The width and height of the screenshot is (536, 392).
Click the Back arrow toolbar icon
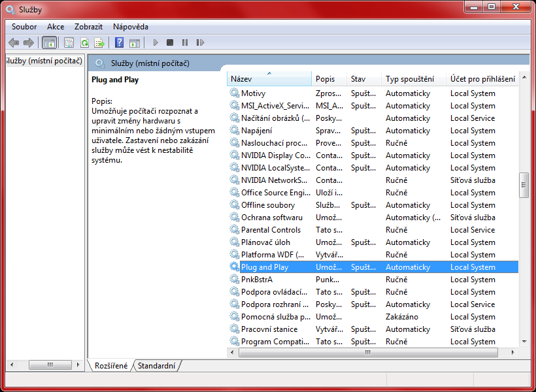point(14,42)
